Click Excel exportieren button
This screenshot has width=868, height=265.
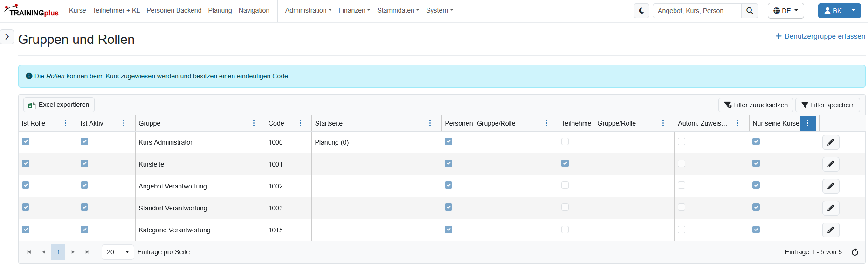[x=59, y=105]
